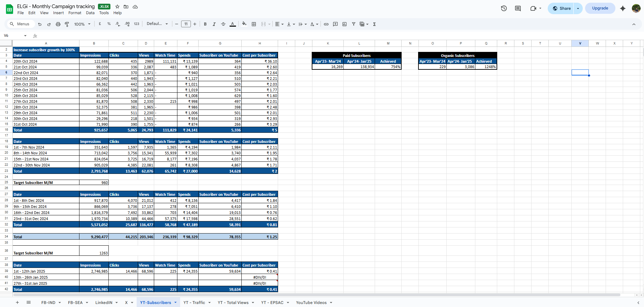Switch to the YT - Traffic sheet tab
644x307 pixels.
[194, 303]
